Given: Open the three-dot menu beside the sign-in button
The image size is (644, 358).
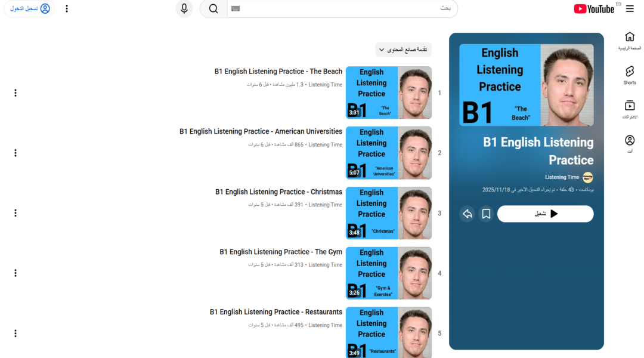Looking at the screenshot, I should [x=67, y=8].
